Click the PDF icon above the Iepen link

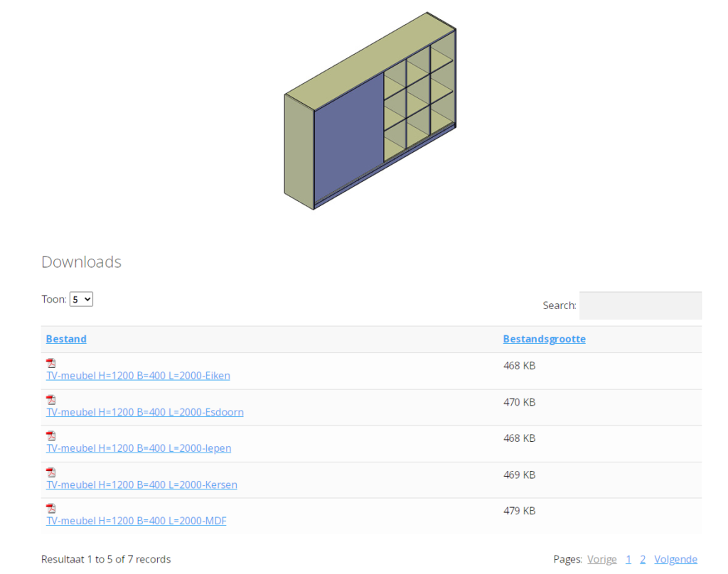[x=51, y=435]
